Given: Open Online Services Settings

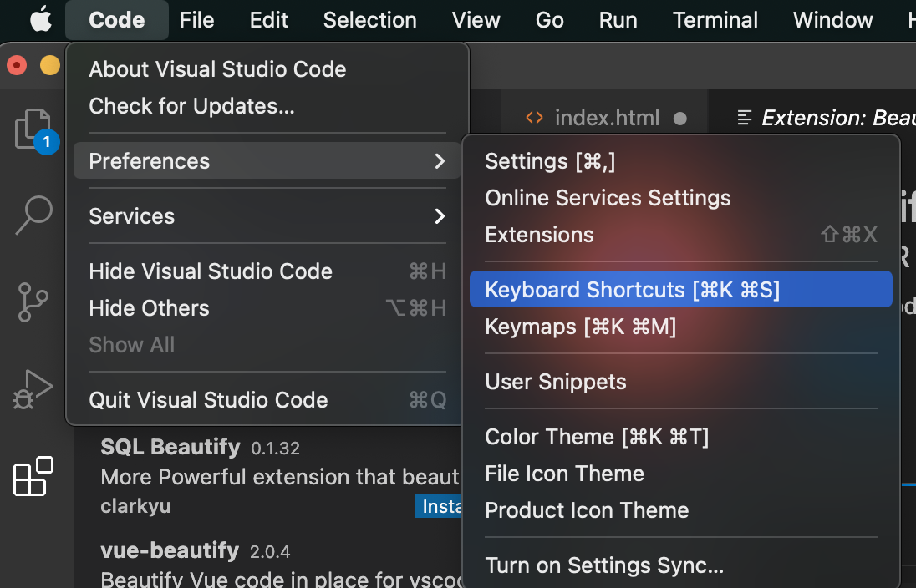Looking at the screenshot, I should 681,198.
